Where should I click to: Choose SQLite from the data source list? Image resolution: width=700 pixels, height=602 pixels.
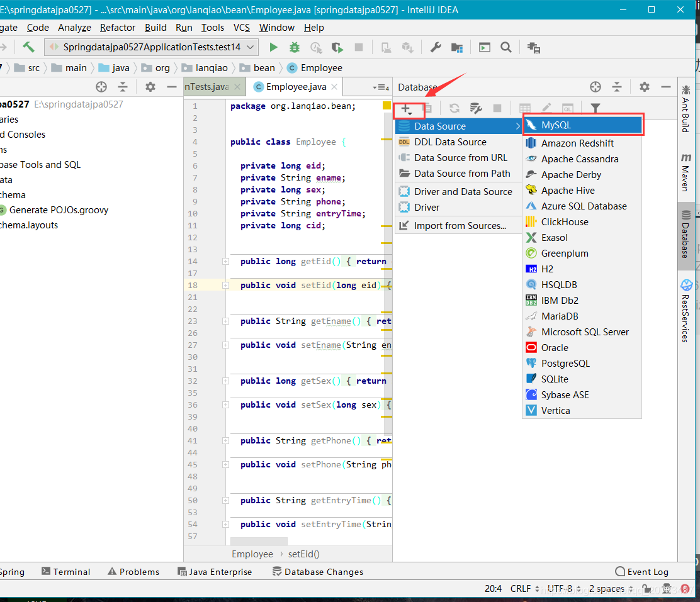(x=582, y=379)
